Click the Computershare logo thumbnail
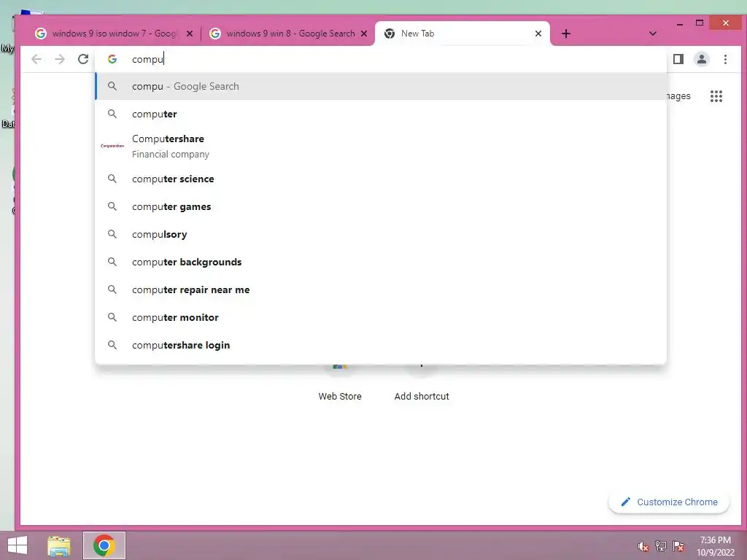 pos(112,146)
